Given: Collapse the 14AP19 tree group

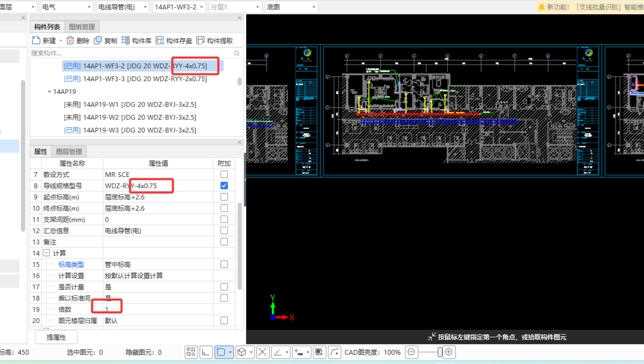Looking at the screenshot, I should pyautogui.click(x=49, y=92).
